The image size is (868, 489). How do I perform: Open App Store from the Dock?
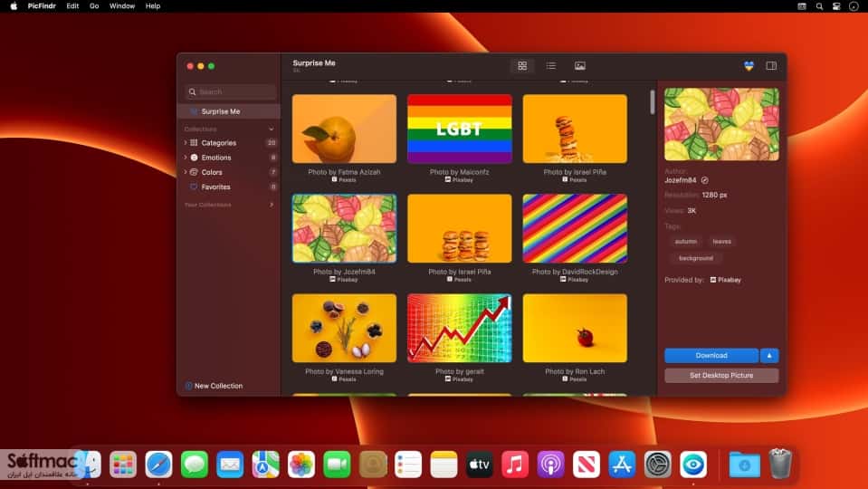(x=622, y=464)
